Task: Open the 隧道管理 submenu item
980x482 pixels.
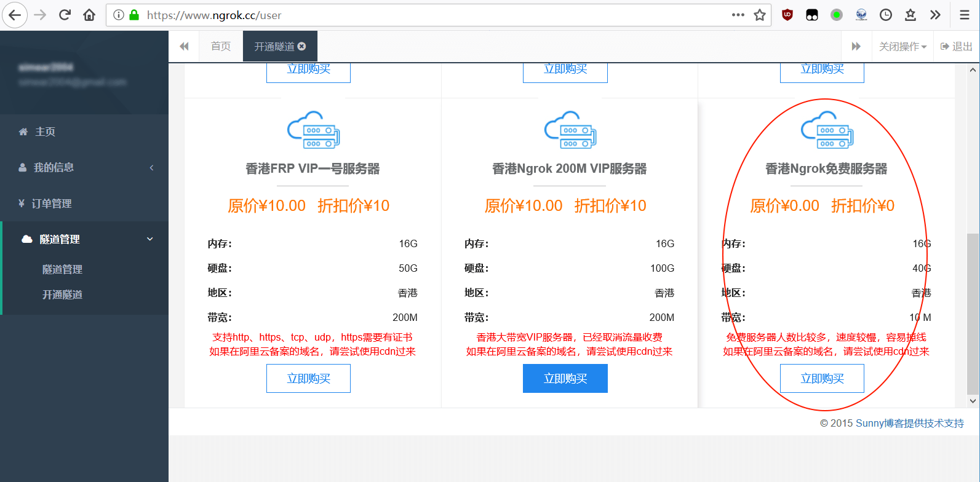Action: point(63,269)
